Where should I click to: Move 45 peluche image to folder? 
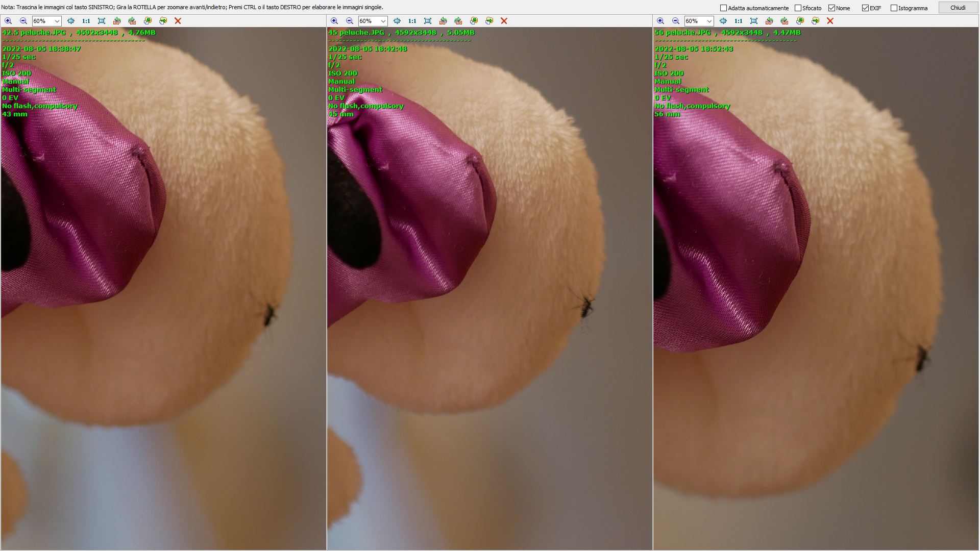[489, 21]
